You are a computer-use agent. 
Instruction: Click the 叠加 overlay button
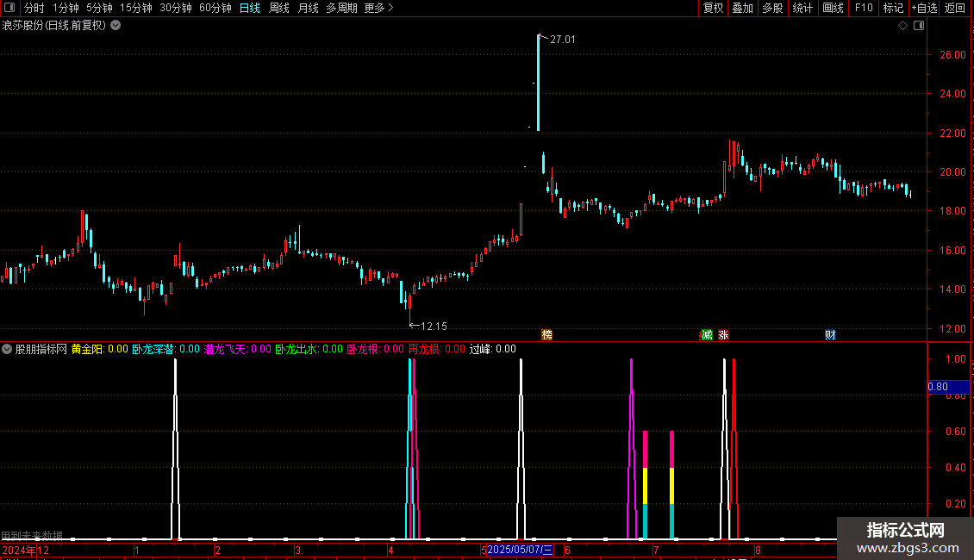click(742, 8)
